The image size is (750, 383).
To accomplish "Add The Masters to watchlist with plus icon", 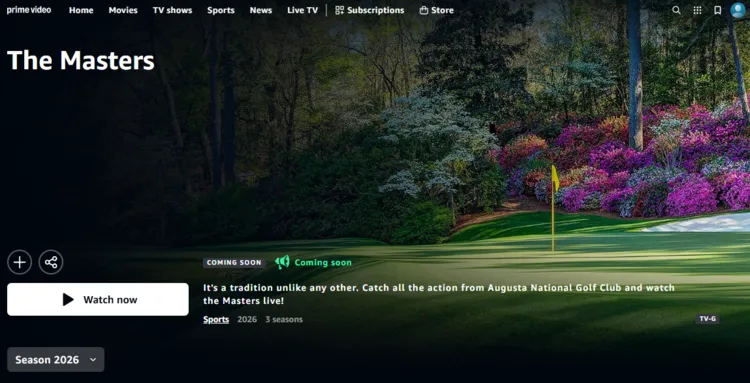I will point(20,262).
